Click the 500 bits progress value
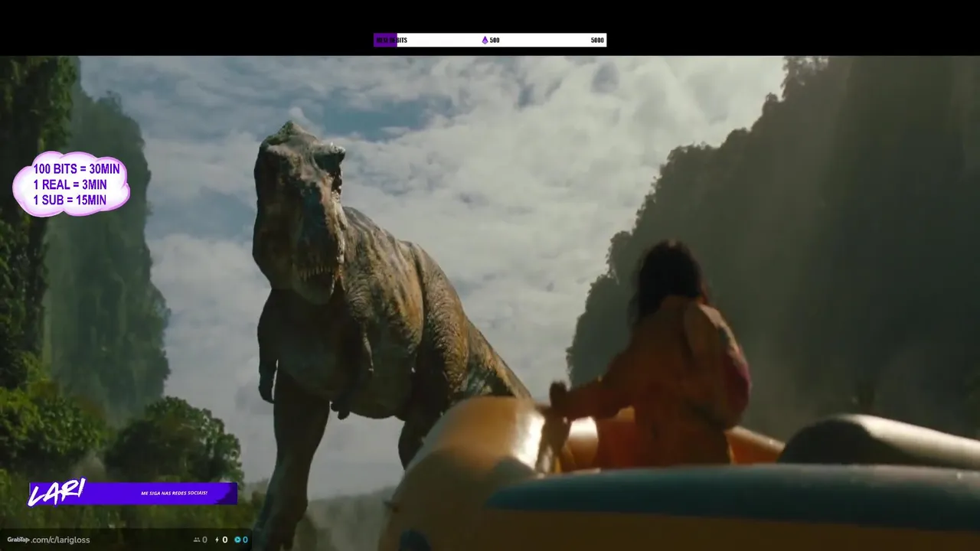The height and width of the screenshot is (551, 980). pyautogui.click(x=495, y=40)
